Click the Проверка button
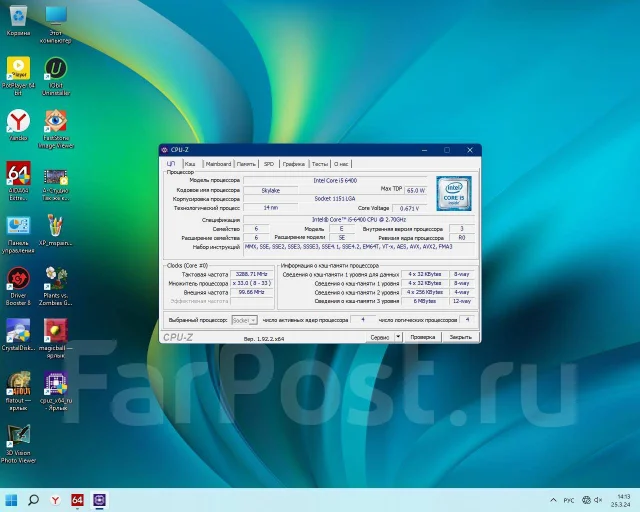 click(x=423, y=337)
